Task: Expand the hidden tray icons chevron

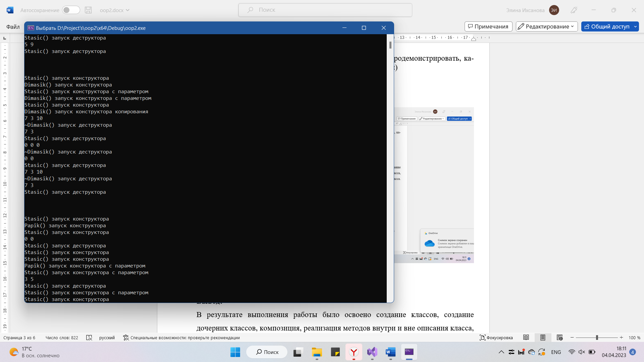Action: tap(501, 352)
